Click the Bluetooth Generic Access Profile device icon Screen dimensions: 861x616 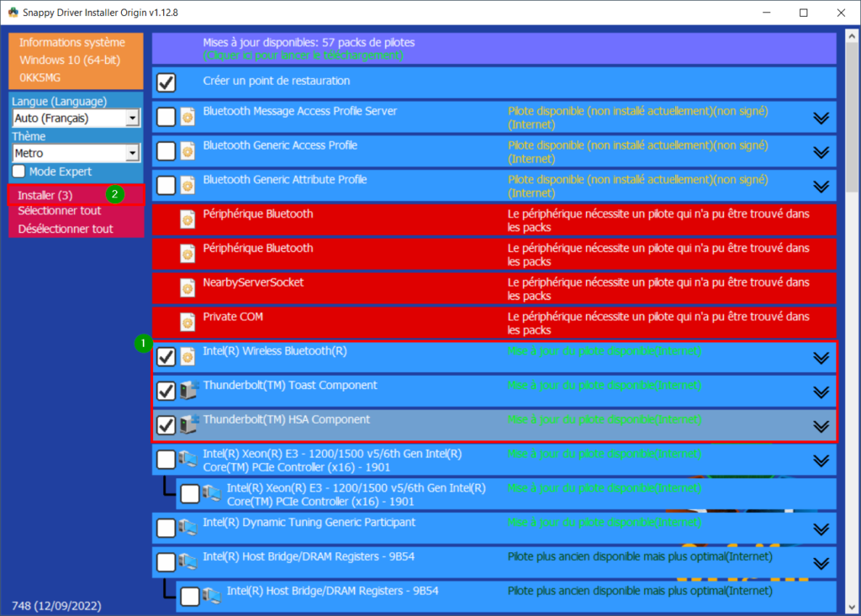(x=188, y=151)
